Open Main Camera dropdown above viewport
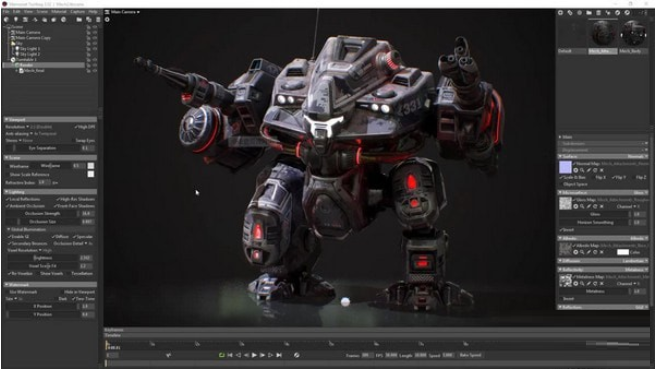This screenshot has width=656, height=370. tap(125, 12)
